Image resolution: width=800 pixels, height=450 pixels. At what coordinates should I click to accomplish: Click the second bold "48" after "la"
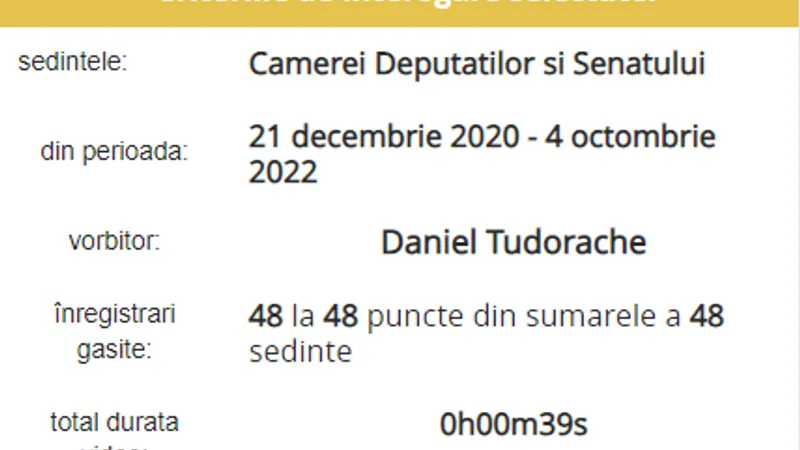(340, 316)
